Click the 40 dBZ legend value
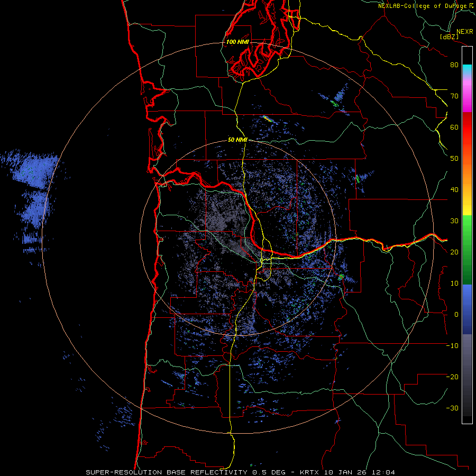Viewport: 476px width, 476px height. click(x=454, y=190)
